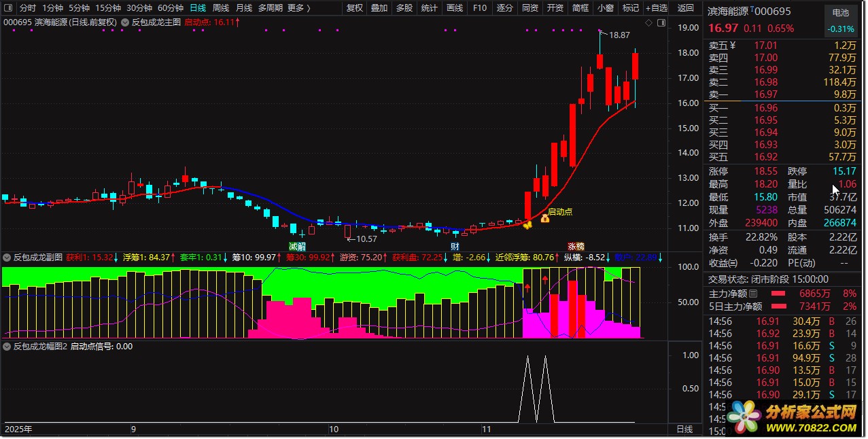Screen dimensions: 868x439
Task: Add stock via +自选 button
Action: (656, 8)
